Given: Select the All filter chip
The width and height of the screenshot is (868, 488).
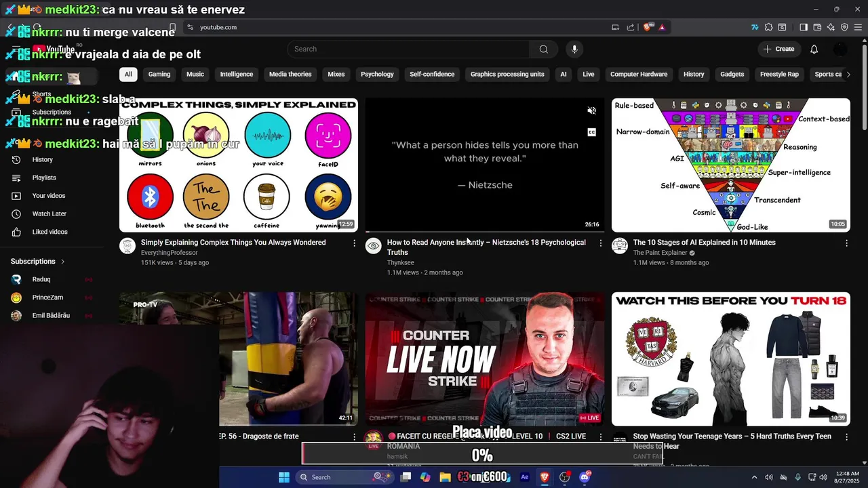Looking at the screenshot, I should (128, 75).
